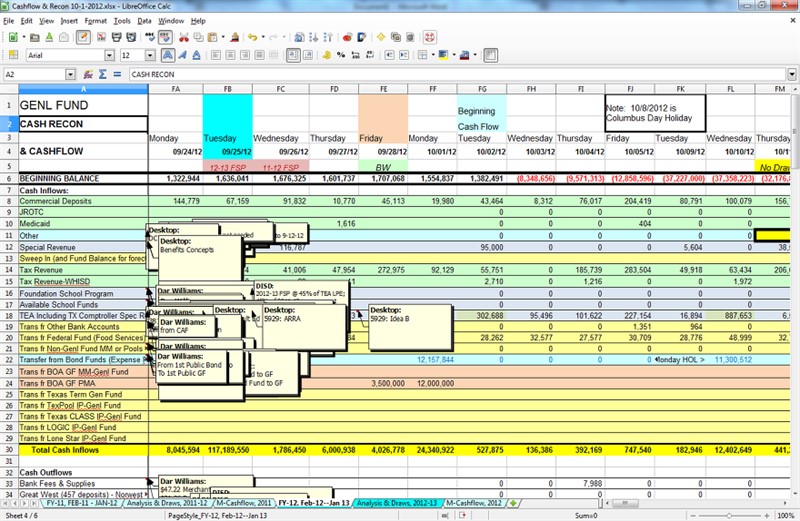Click the Undo arrow icon
800x521 pixels.
(252, 37)
